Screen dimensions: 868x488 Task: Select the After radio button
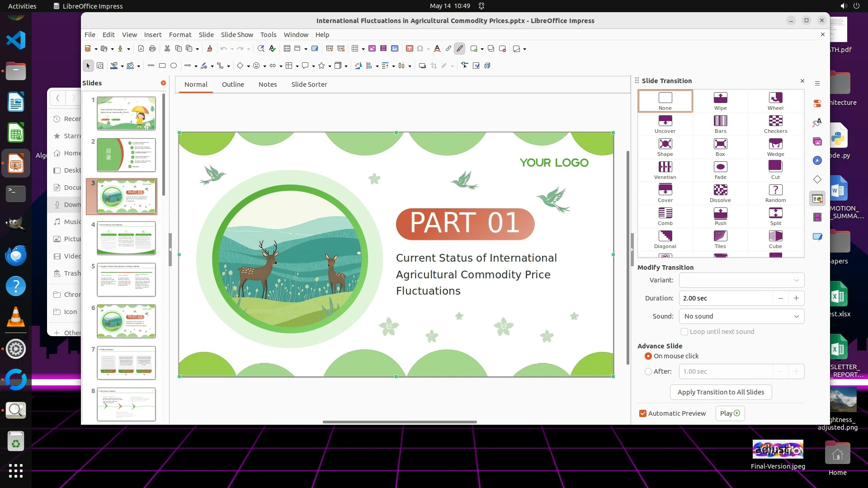pyautogui.click(x=648, y=371)
